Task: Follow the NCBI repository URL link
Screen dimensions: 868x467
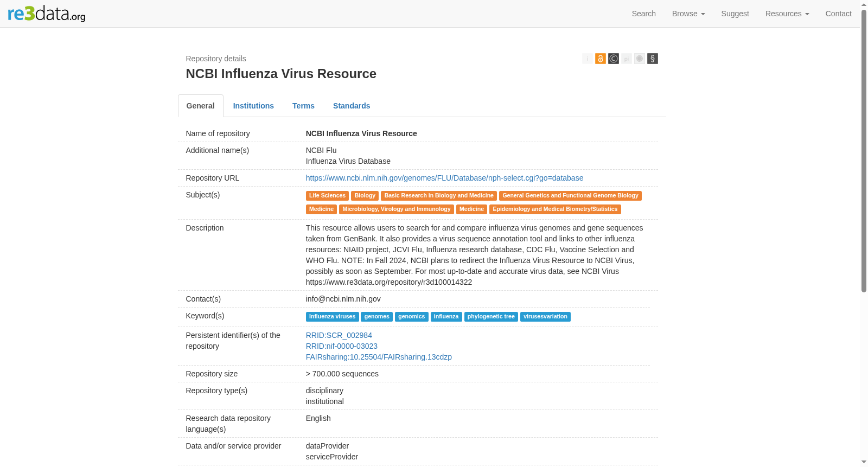Action: pyautogui.click(x=444, y=178)
